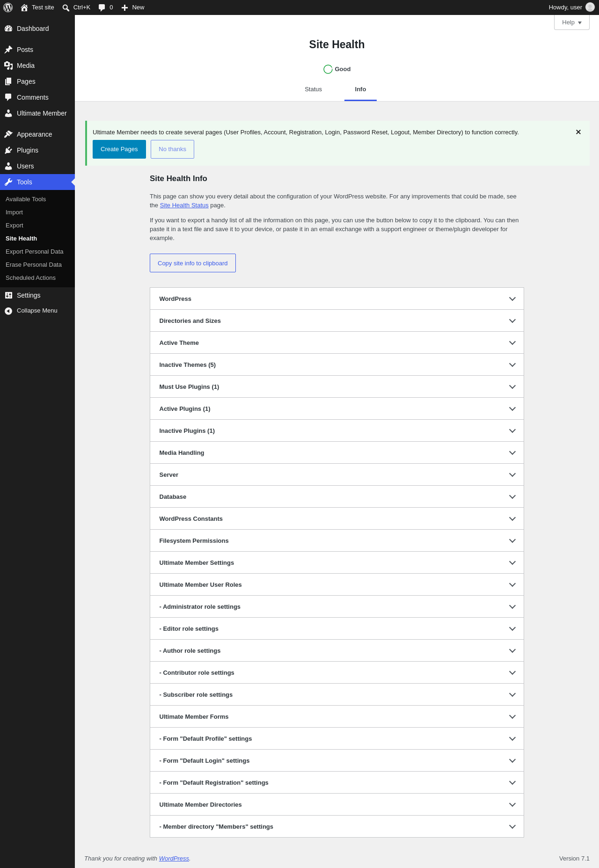Dismiss the Ultimate Member notice

coord(578,132)
